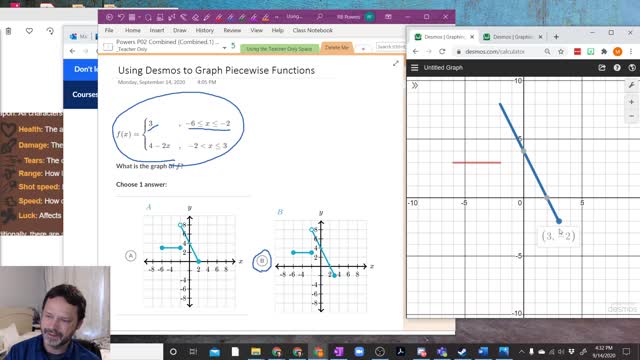This screenshot has width=640, height=360.
Task: Open Desmos language globe settings
Action: [632, 68]
